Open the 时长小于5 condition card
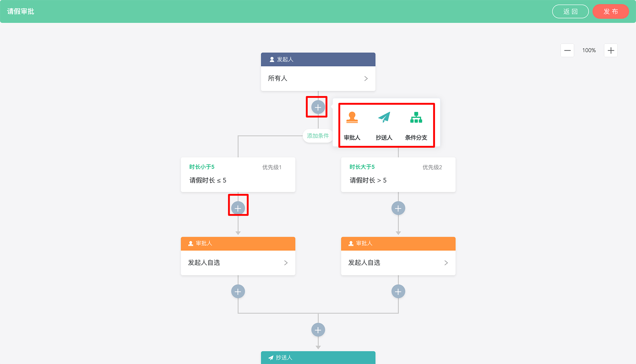The image size is (636, 364). click(238, 175)
